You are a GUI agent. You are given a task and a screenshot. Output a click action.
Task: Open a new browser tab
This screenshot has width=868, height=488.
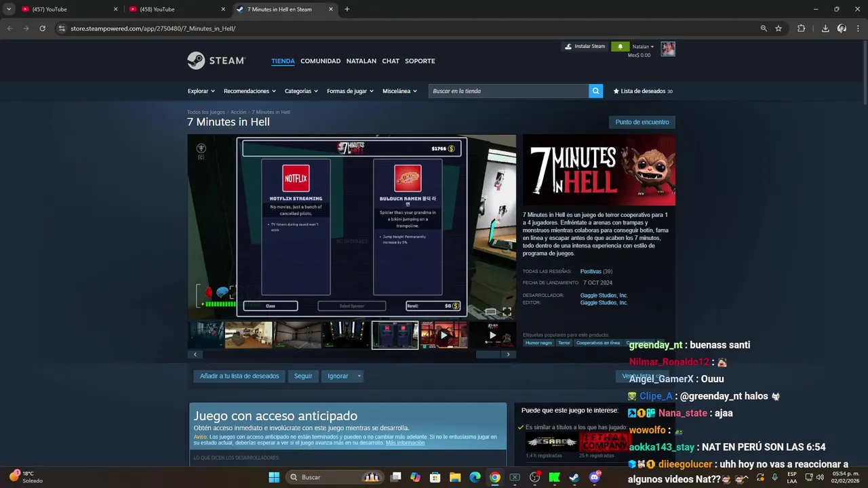pos(347,9)
